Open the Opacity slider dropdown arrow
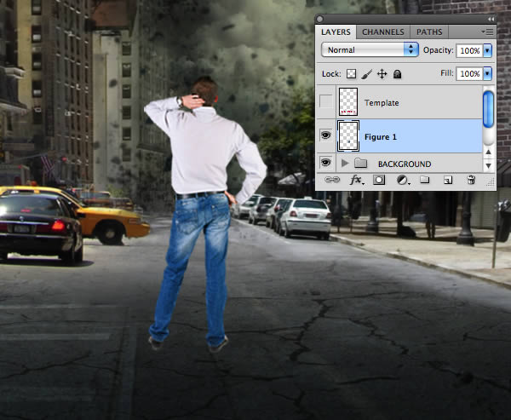This screenshot has width=511, height=420. [487, 50]
